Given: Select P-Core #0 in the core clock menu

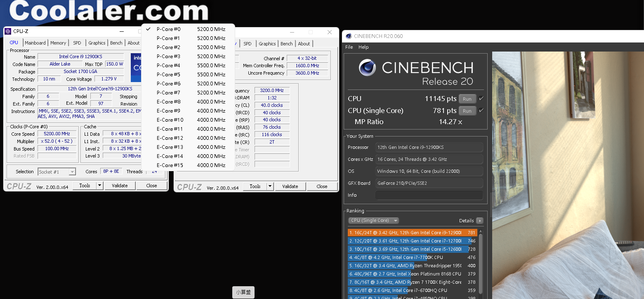Looking at the screenshot, I should [x=188, y=29].
